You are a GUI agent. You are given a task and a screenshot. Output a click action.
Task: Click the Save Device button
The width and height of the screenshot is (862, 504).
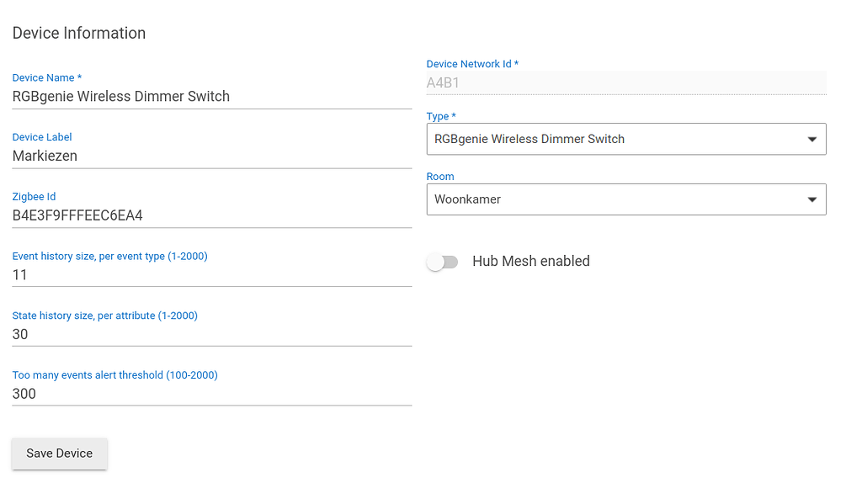point(59,454)
